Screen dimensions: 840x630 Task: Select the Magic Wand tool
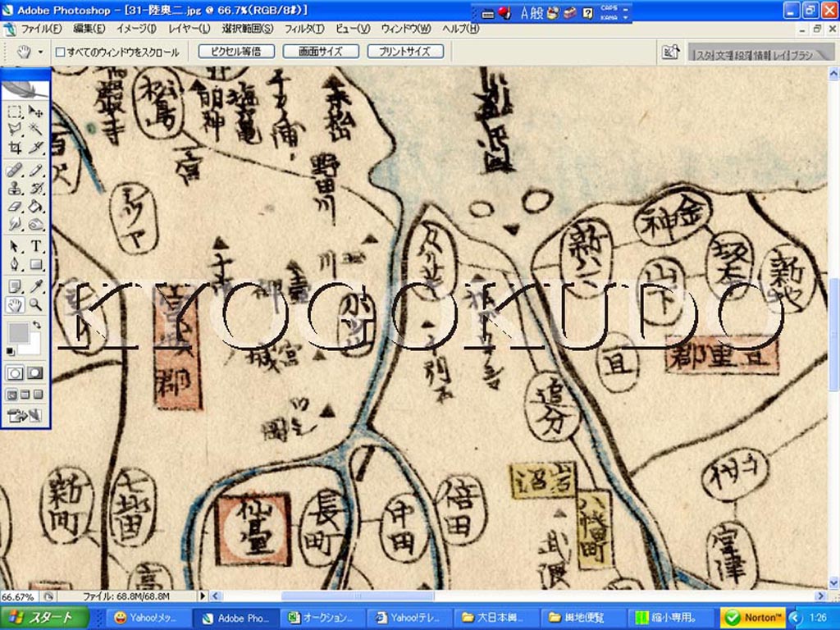pos(35,129)
